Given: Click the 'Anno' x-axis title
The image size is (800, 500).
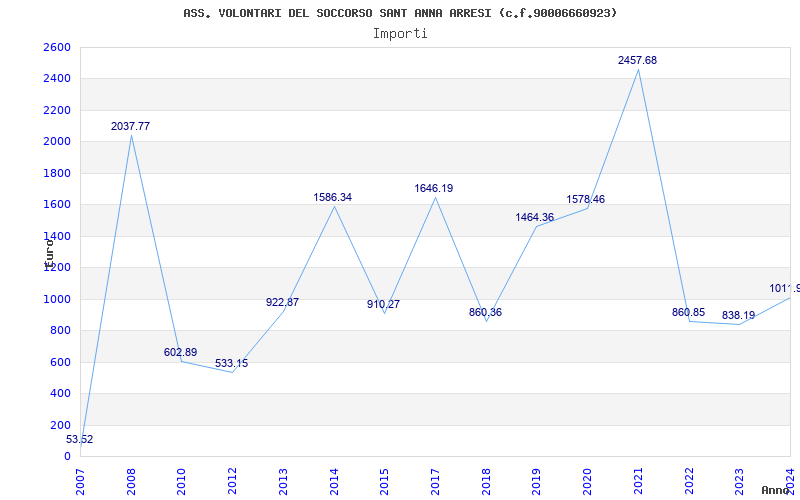Looking at the screenshot, I should [x=775, y=490].
